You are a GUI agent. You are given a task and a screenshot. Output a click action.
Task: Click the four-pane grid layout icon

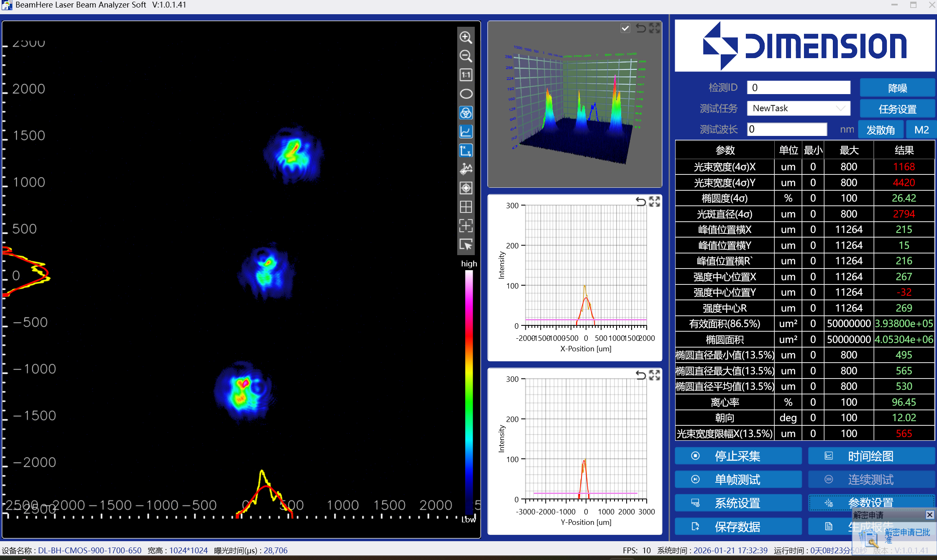[x=466, y=207]
